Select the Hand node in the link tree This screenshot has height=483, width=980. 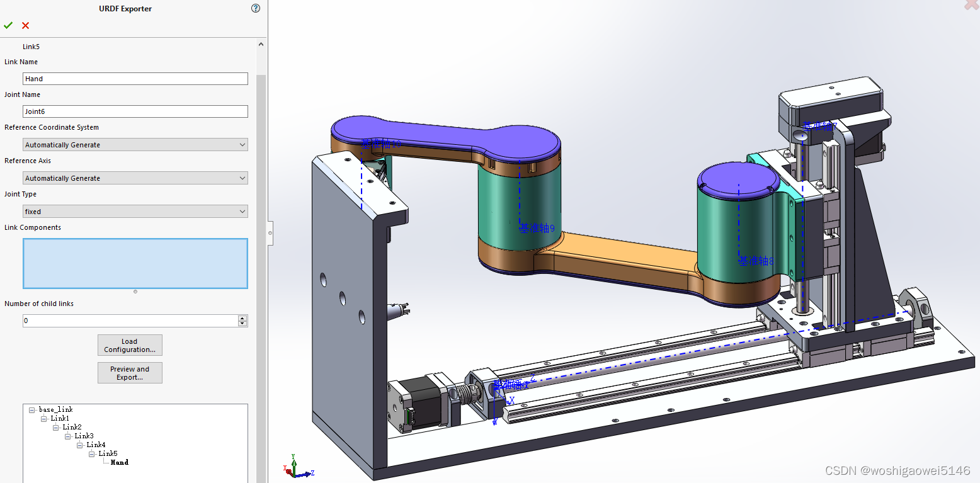click(120, 462)
